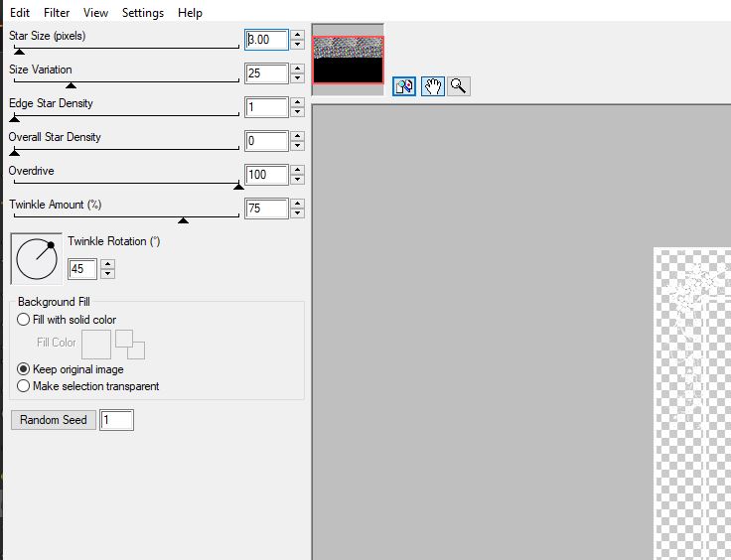Increase Star Size with up arrow
The height and width of the screenshot is (560, 731).
[x=297, y=35]
